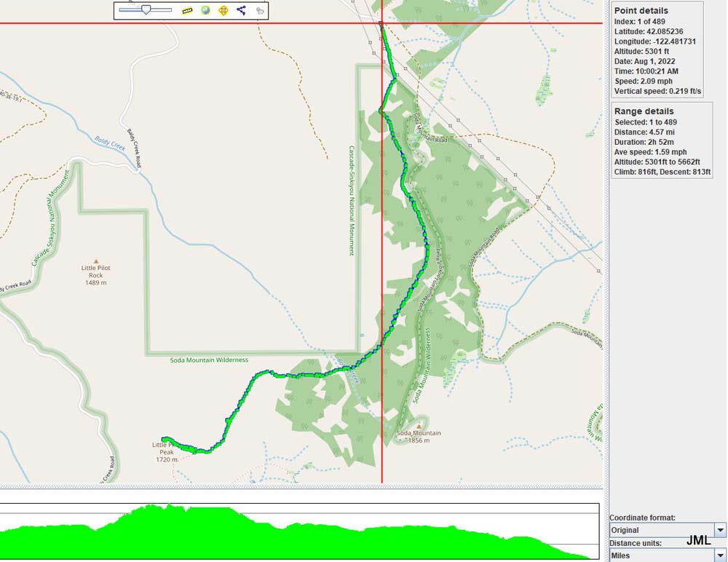Select the track end near Little Pilot Peak

pyautogui.click(x=163, y=439)
